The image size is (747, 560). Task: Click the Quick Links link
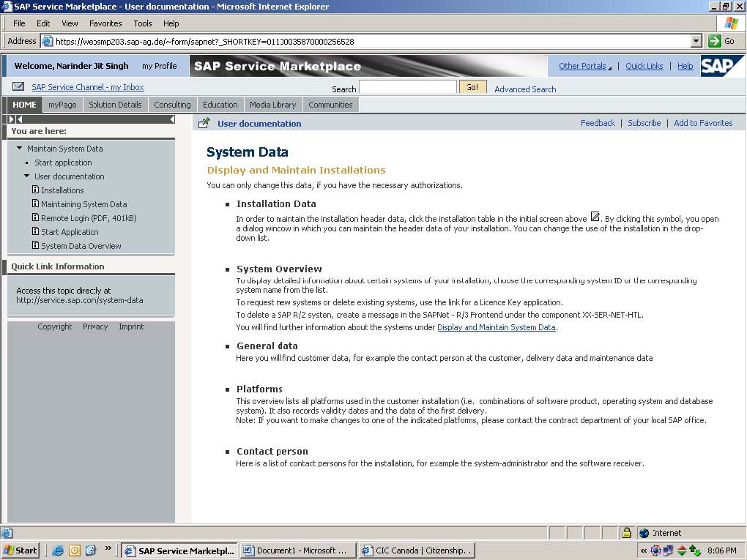(644, 66)
